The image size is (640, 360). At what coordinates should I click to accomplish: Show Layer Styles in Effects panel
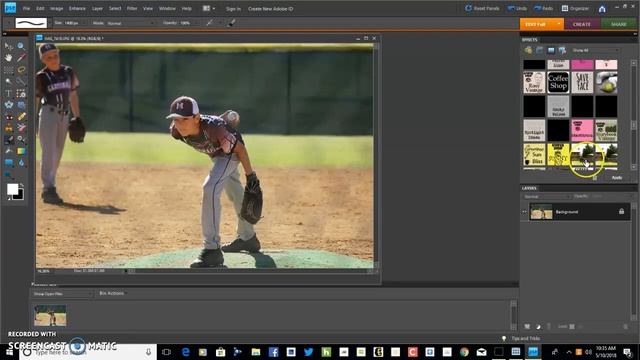pyautogui.click(x=540, y=50)
